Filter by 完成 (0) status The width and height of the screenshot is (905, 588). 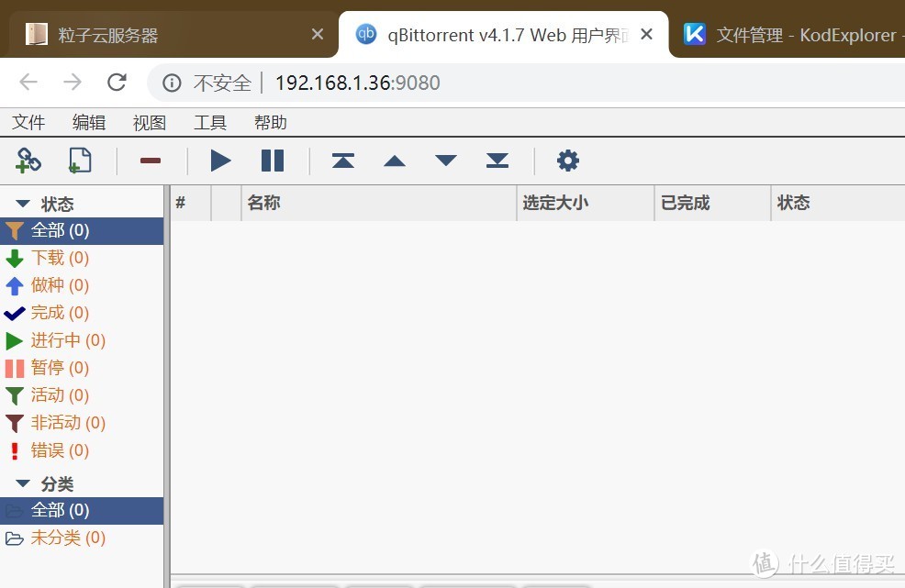82,313
